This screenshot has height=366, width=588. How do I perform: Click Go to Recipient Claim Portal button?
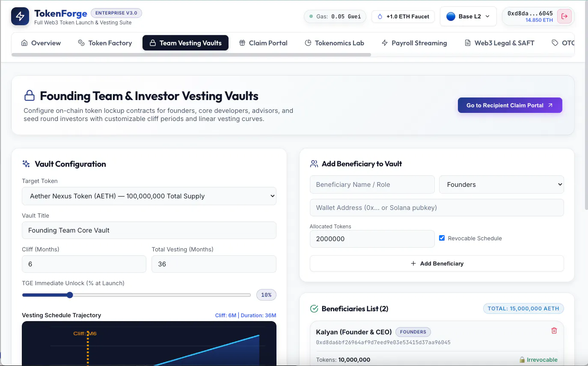coord(510,105)
